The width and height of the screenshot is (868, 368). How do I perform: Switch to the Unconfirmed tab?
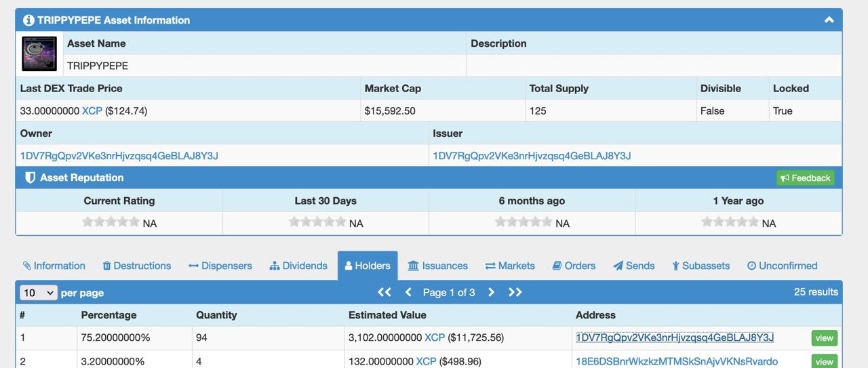[783, 266]
